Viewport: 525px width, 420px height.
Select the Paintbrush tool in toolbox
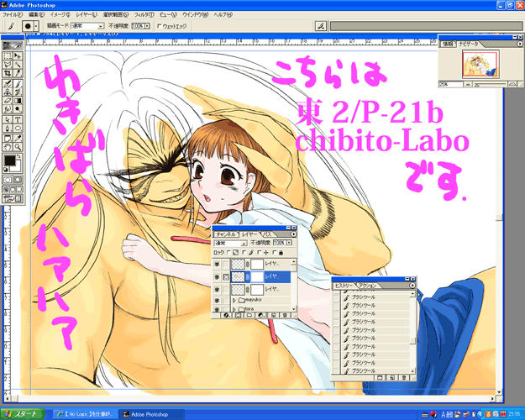[18, 83]
